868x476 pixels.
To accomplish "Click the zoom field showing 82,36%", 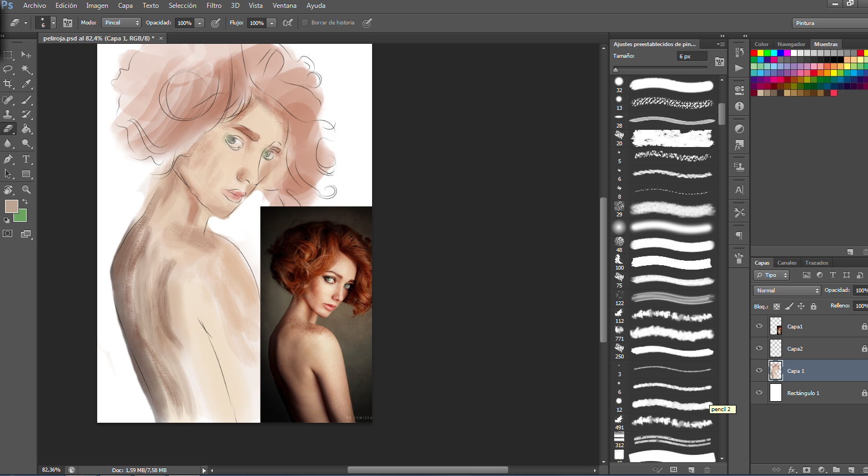I will (x=51, y=470).
